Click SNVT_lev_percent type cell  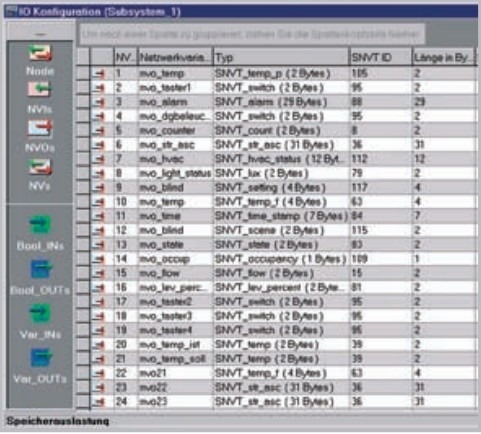(281, 287)
